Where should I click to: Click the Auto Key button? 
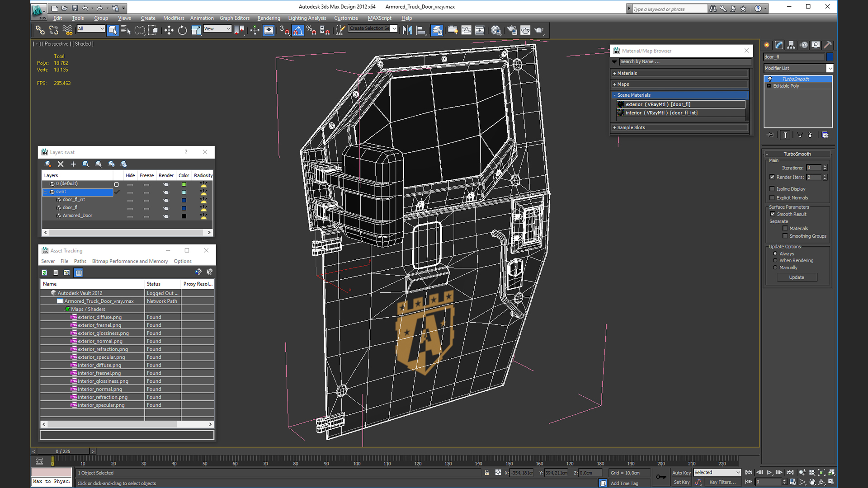click(681, 473)
